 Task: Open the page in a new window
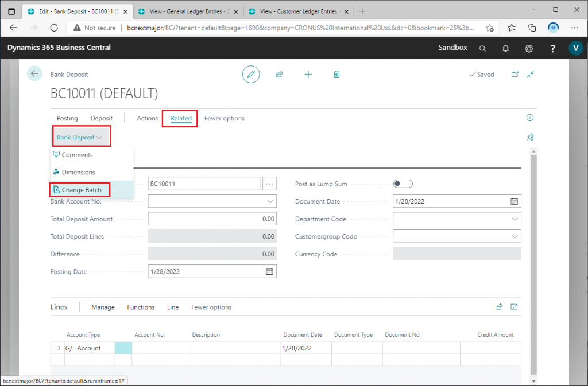[x=515, y=74]
